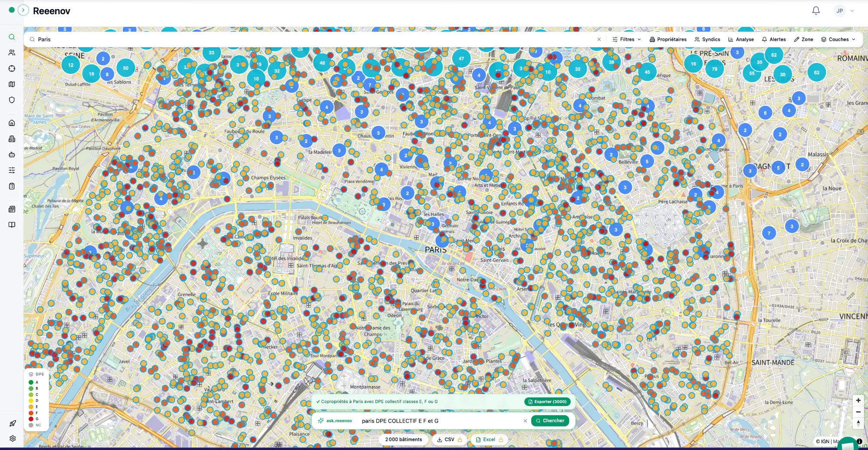Click the cluster marker labeled 79
The height and width of the screenshot is (450, 868).
pyautogui.click(x=714, y=69)
